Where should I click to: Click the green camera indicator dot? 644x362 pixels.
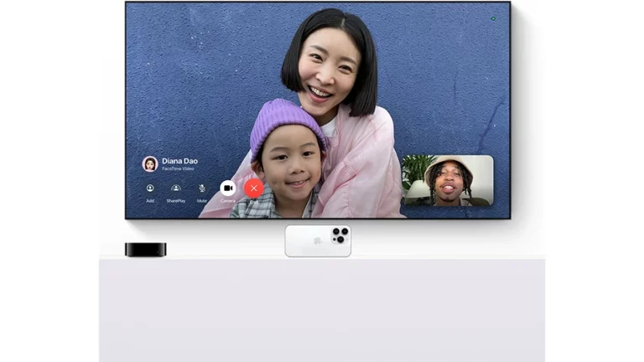coord(493,18)
